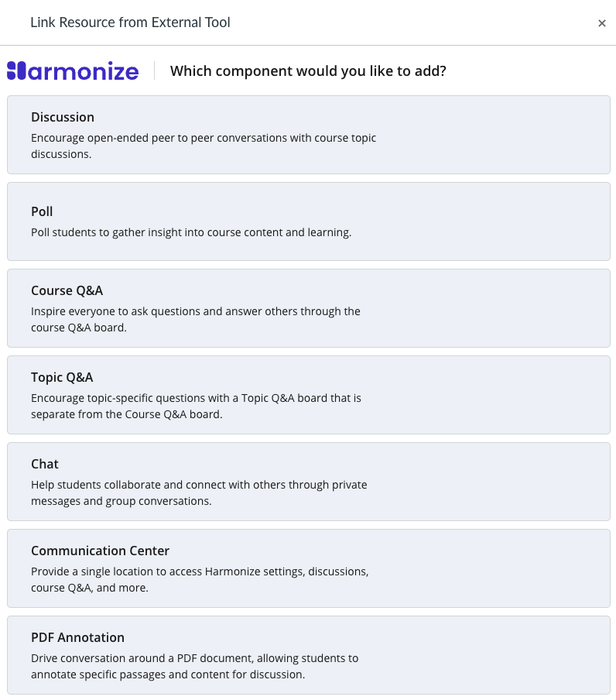Click the Poll title
Viewport: 616px width, 700px height.
(42, 211)
